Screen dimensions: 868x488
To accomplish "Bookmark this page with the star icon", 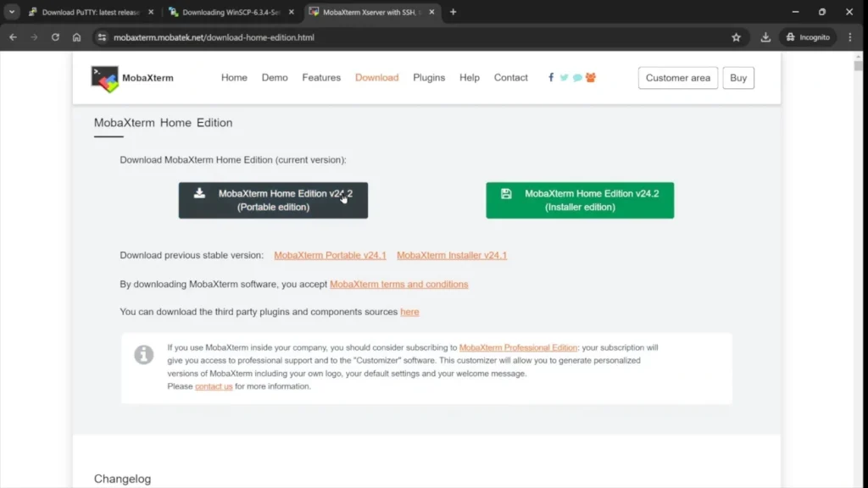I will coord(736,37).
